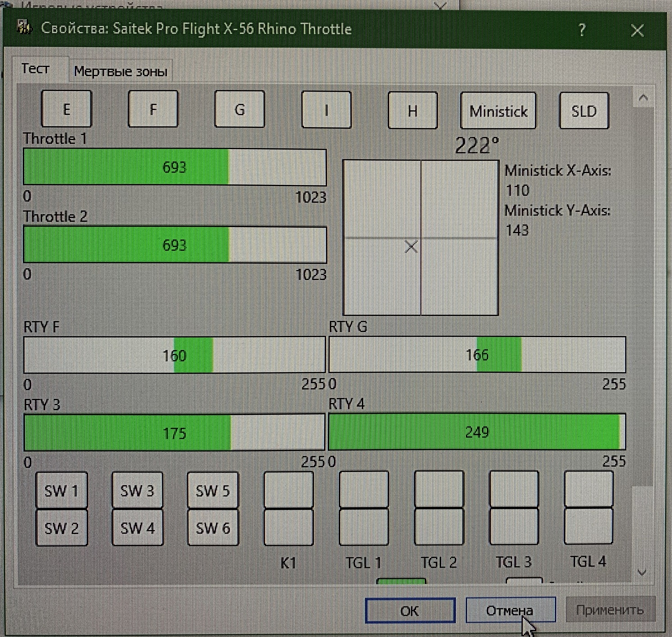Click the H button indicator
The width and height of the screenshot is (672, 637).
point(412,110)
